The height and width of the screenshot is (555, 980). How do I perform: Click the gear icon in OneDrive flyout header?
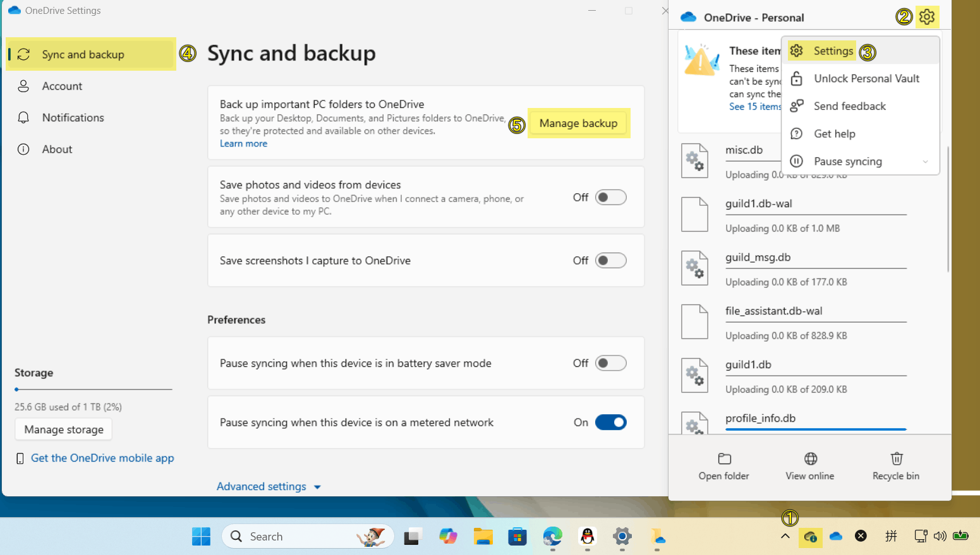(x=926, y=17)
